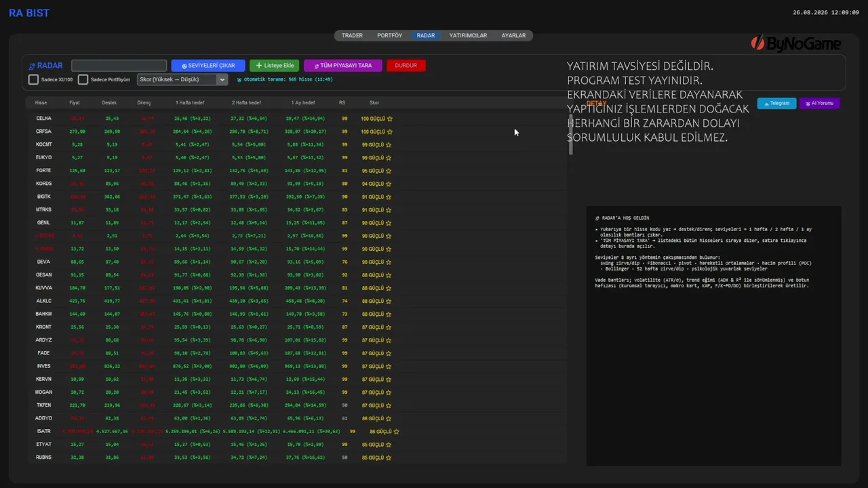
Task: Open the Skor sorting dropdown
Action: (x=182, y=79)
